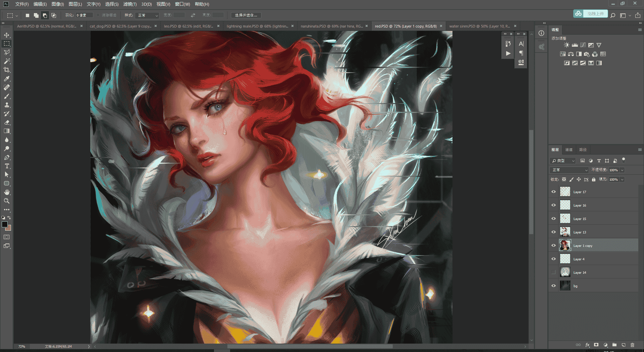
Task: Click the 选择并遮住 button
Action: tap(246, 15)
